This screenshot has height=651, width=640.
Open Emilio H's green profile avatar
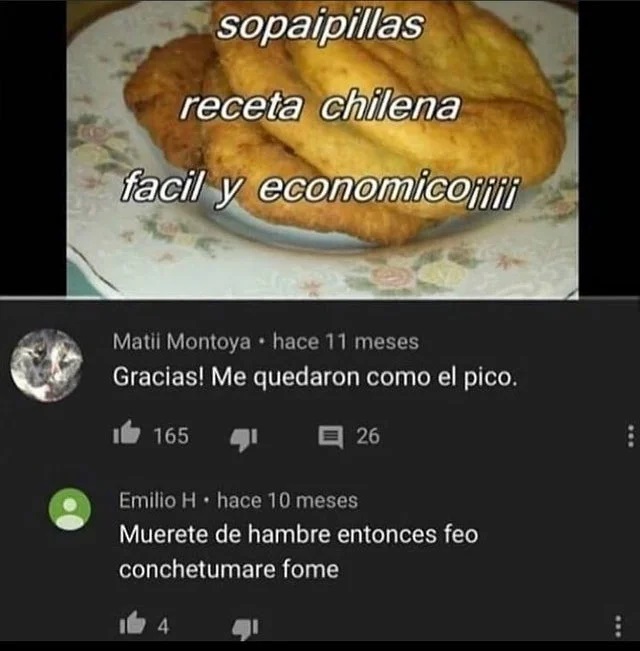pyautogui.click(x=70, y=509)
